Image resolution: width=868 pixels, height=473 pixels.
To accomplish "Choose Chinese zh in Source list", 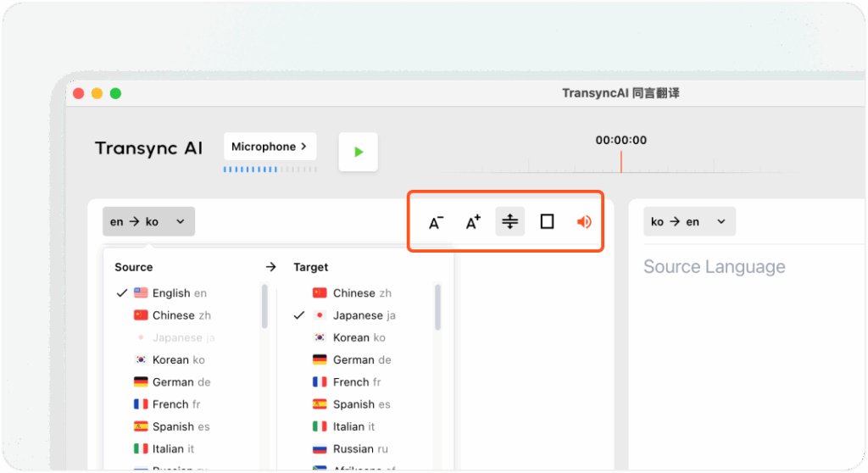I will [181, 315].
